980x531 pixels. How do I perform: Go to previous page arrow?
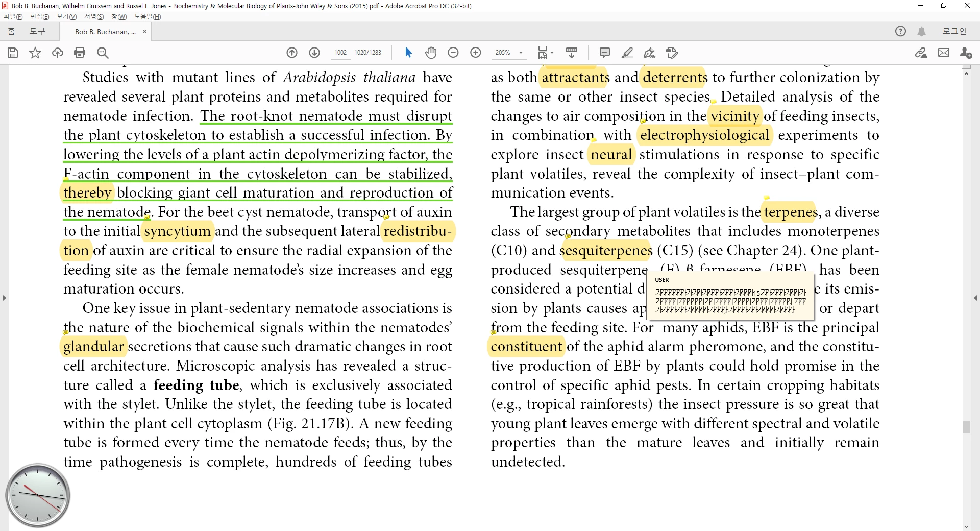(x=292, y=53)
